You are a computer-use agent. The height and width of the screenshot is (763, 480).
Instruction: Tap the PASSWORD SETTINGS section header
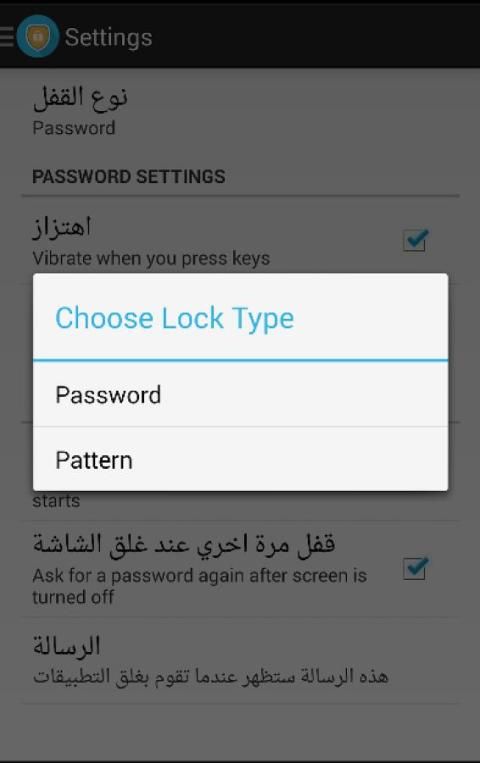coord(129,176)
